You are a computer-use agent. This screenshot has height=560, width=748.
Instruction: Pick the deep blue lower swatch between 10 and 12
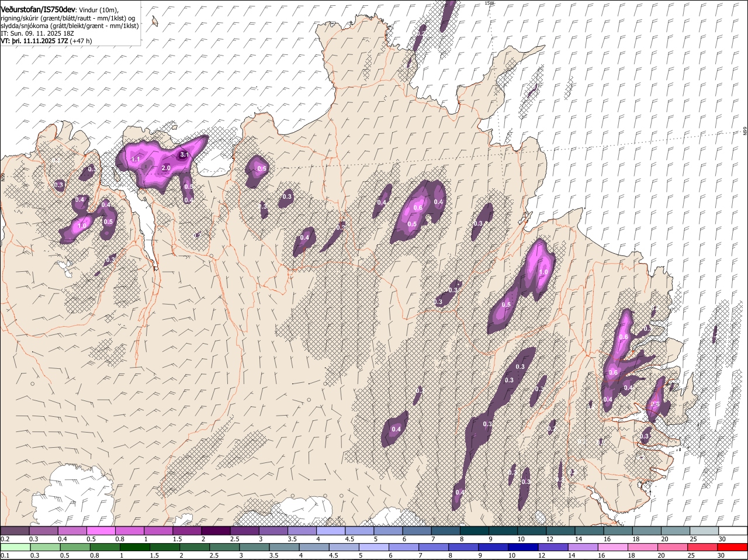click(522, 547)
